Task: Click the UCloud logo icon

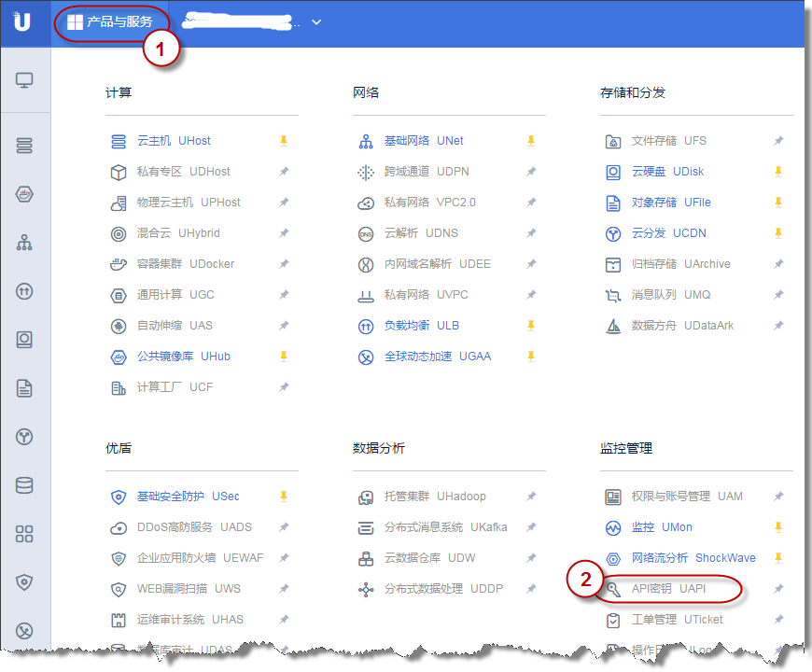Action: click(22, 21)
